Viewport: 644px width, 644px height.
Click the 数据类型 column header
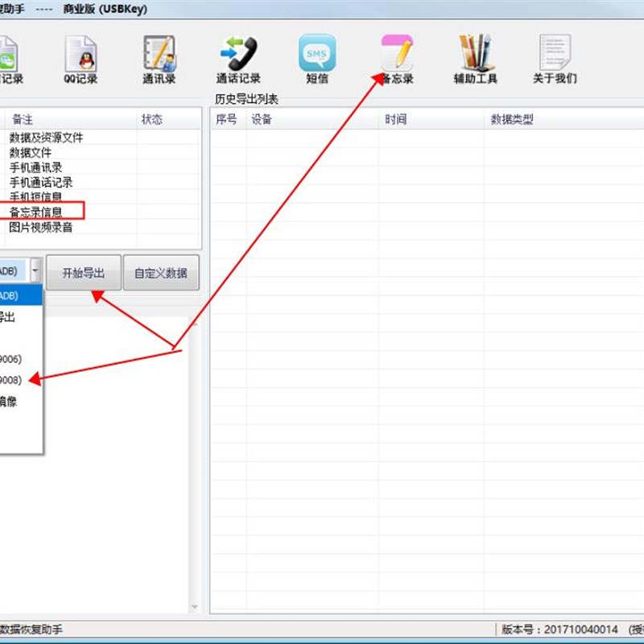[x=564, y=119]
